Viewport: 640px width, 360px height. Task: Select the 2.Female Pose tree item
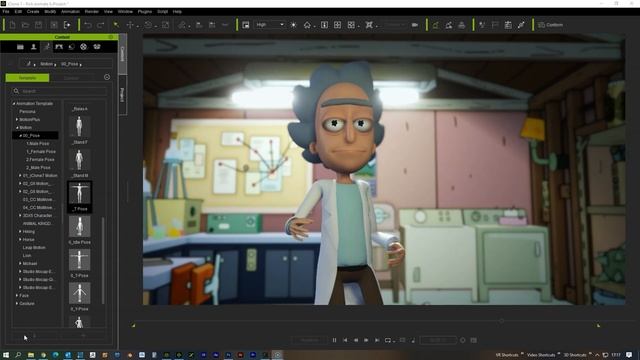(x=40, y=160)
